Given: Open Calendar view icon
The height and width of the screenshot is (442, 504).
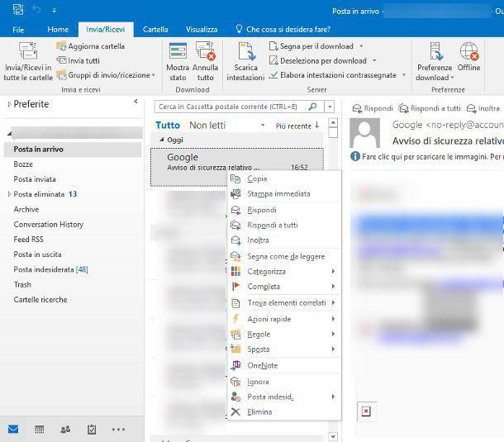Looking at the screenshot, I should pyautogui.click(x=39, y=429).
